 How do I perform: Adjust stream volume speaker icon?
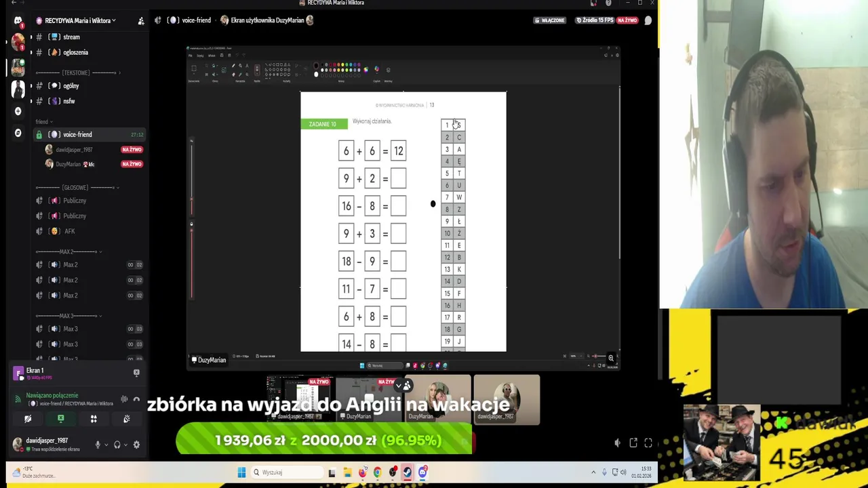click(617, 443)
